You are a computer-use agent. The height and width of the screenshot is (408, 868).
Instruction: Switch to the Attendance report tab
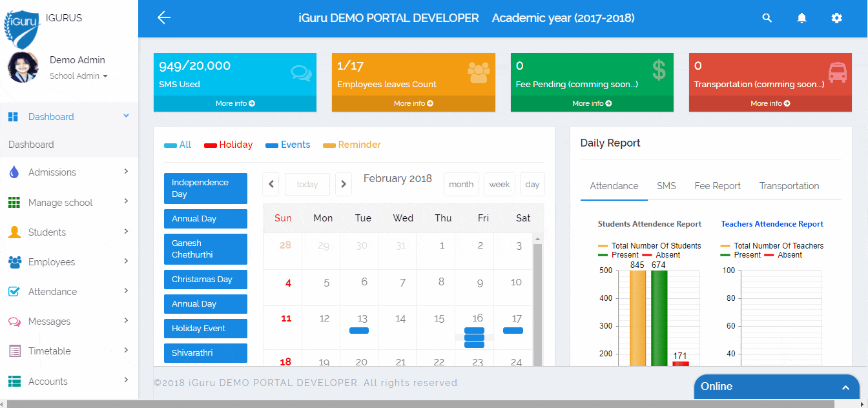click(x=614, y=186)
